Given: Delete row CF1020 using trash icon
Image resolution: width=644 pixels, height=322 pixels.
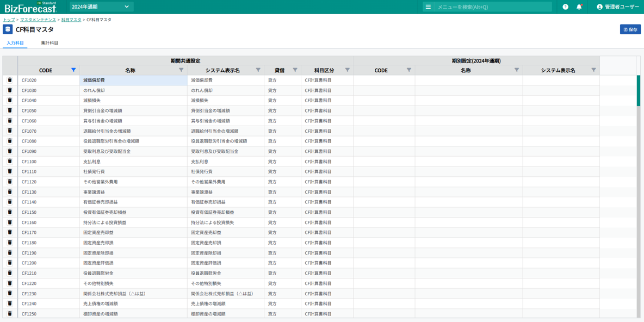Looking at the screenshot, I should pos(10,80).
